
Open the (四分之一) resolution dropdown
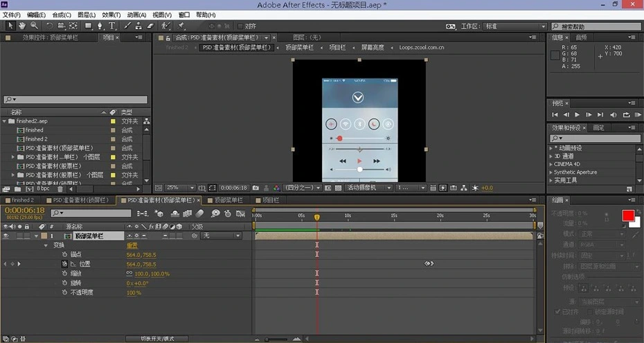[x=303, y=188]
